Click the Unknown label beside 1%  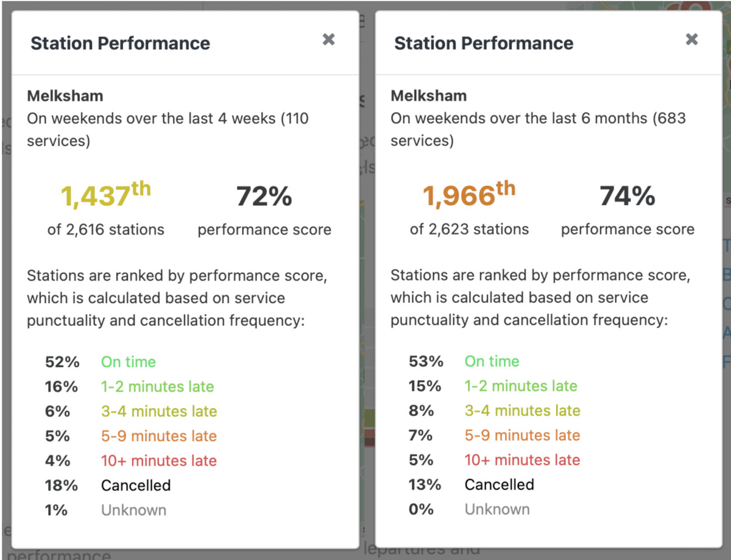[x=133, y=509]
